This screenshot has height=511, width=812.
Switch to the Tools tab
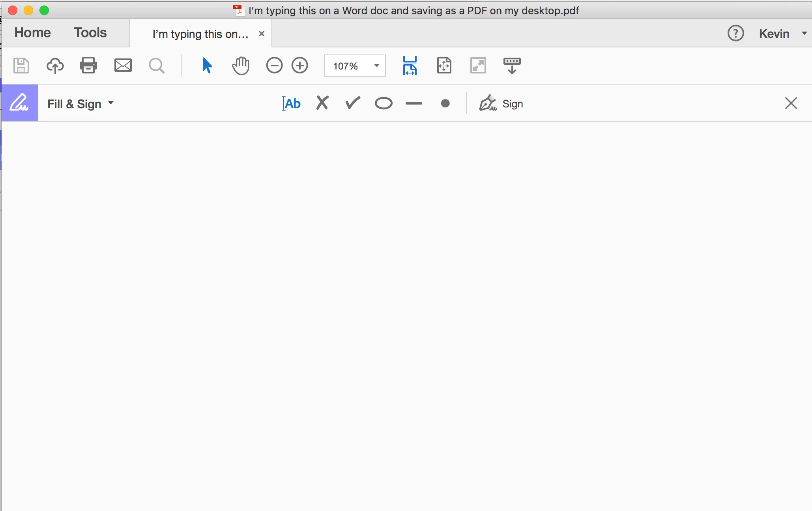point(90,33)
